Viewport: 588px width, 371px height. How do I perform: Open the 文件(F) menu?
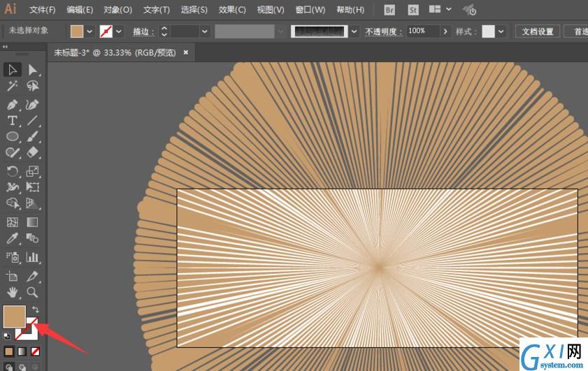pyautogui.click(x=43, y=10)
